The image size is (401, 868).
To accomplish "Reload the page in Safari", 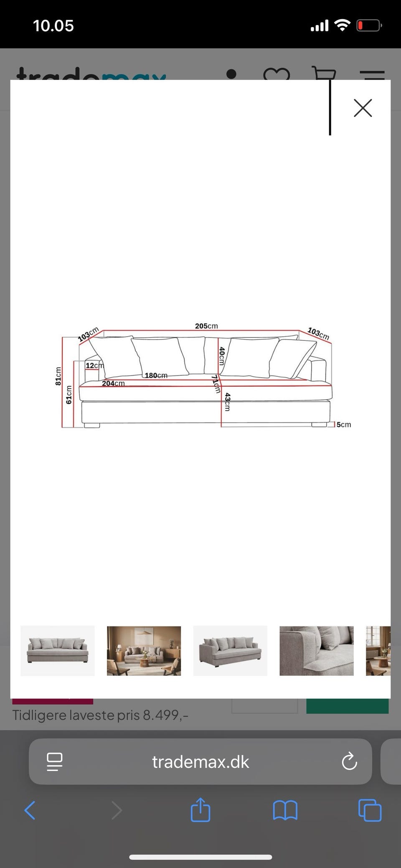I will [x=349, y=762].
